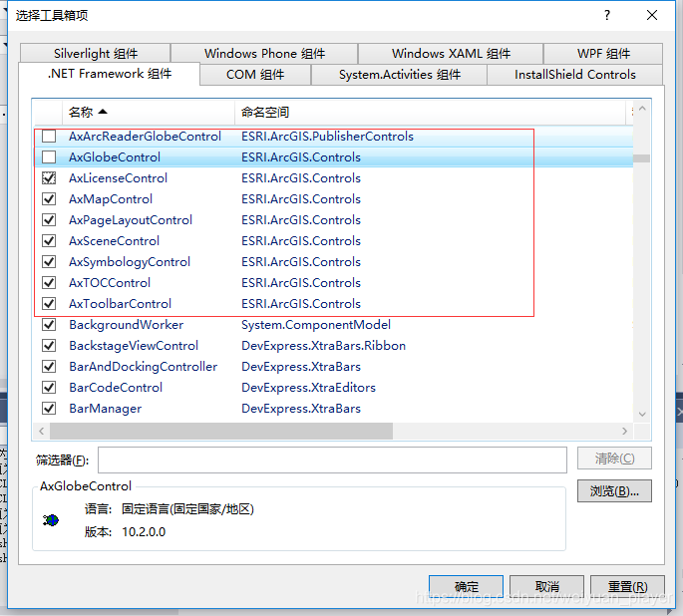683x616 pixels.
Task: Select the AxMapControl row name
Action: pyautogui.click(x=111, y=199)
